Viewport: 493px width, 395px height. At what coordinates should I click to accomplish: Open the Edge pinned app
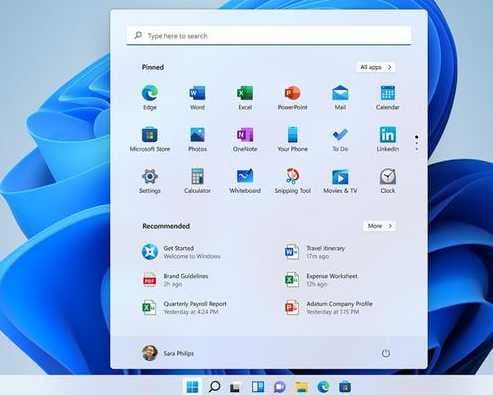click(150, 97)
